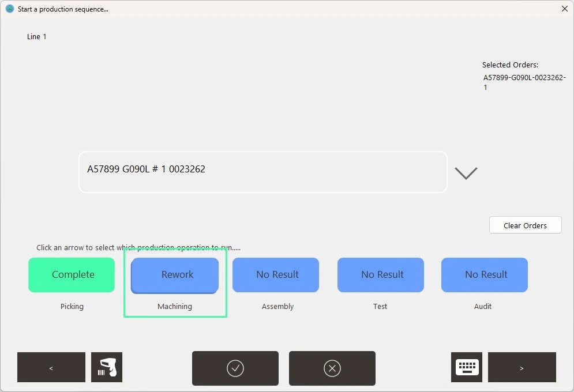Choose the No Result button above Test
Viewport: 574px width, 392px height.
381,274
